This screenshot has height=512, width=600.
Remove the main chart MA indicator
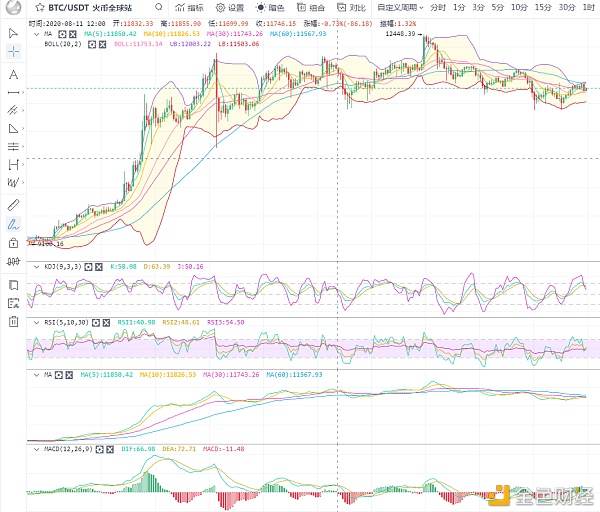click(x=72, y=34)
